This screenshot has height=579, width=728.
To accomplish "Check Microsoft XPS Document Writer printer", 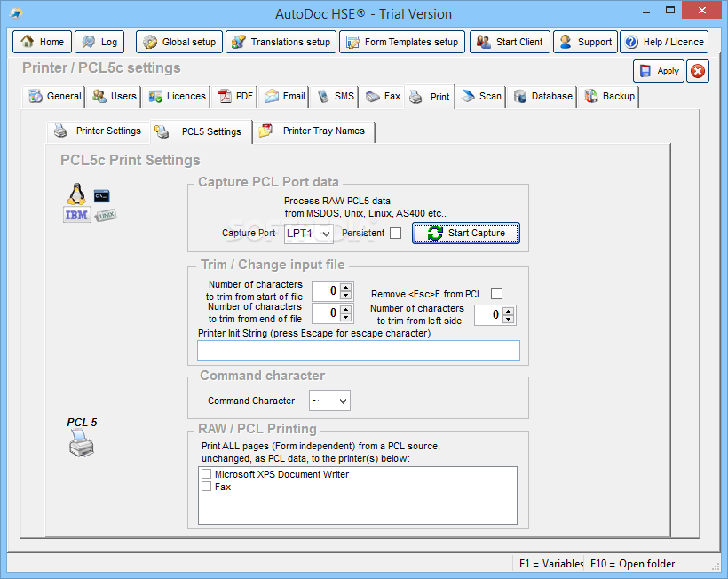I will (207, 474).
